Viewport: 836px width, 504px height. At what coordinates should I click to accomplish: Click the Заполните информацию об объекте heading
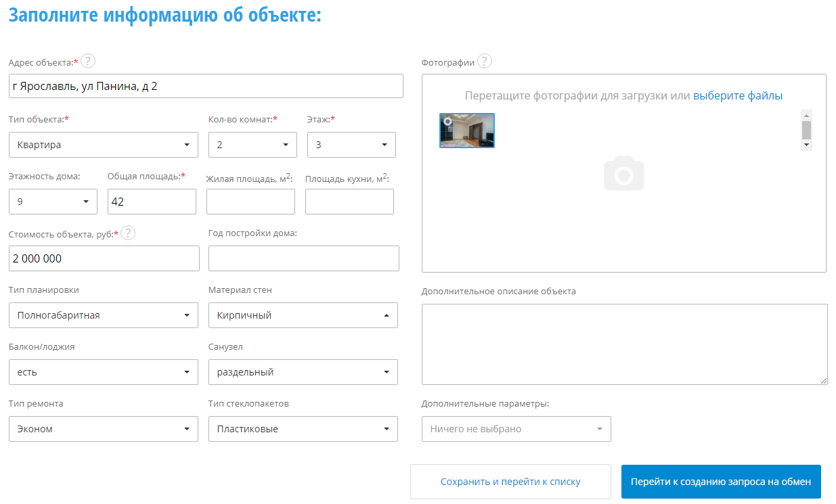click(x=164, y=14)
